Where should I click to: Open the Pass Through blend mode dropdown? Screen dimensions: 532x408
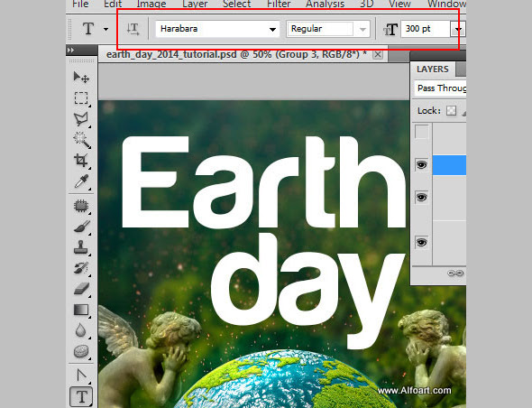[x=440, y=88]
